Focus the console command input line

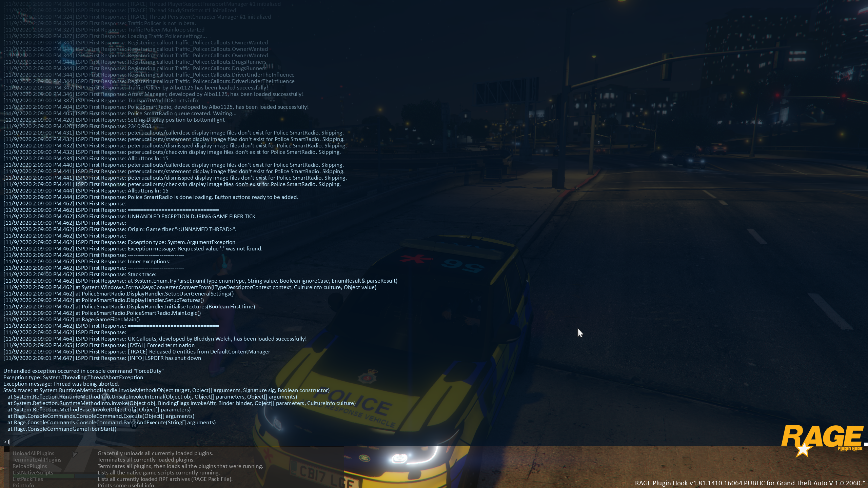click(x=136, y=442)
